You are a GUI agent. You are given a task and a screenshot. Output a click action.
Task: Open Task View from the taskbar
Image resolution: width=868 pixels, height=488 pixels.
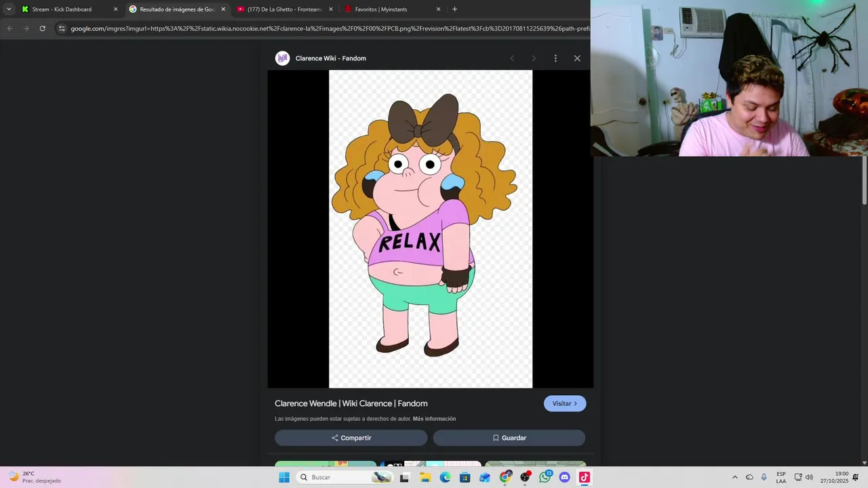404,477
